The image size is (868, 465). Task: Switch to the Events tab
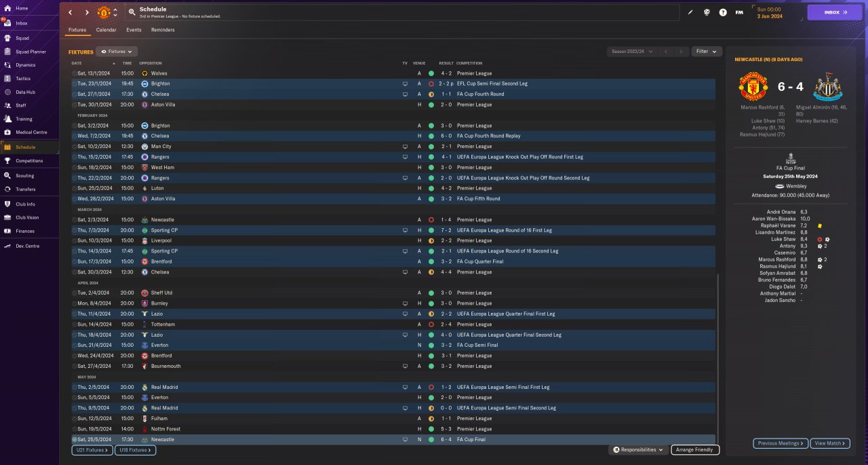coord(134,30)
